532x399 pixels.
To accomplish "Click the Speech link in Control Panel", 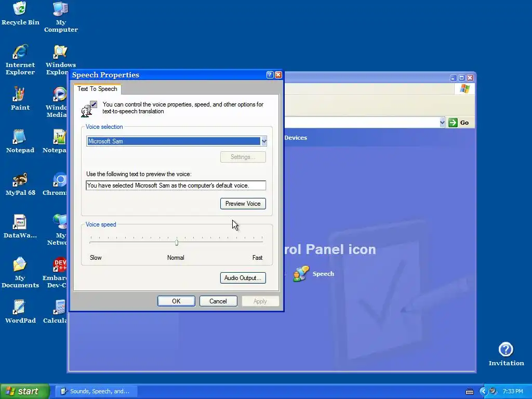I will pos(323,273).
